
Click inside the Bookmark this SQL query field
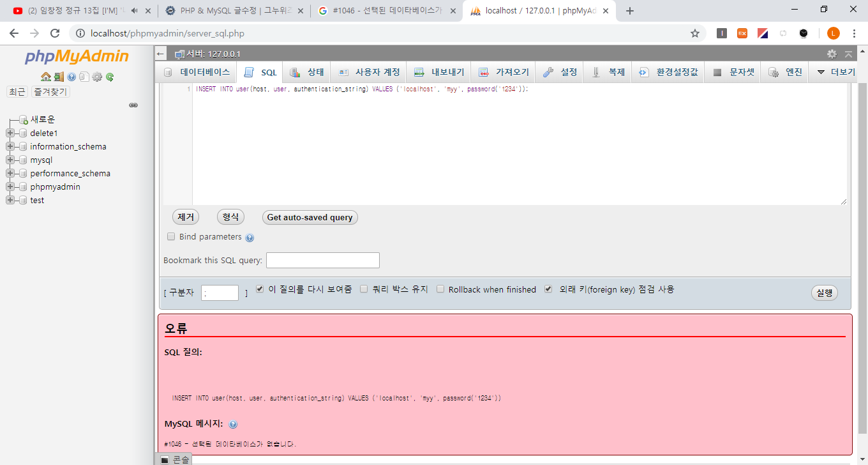pos(323,260)
